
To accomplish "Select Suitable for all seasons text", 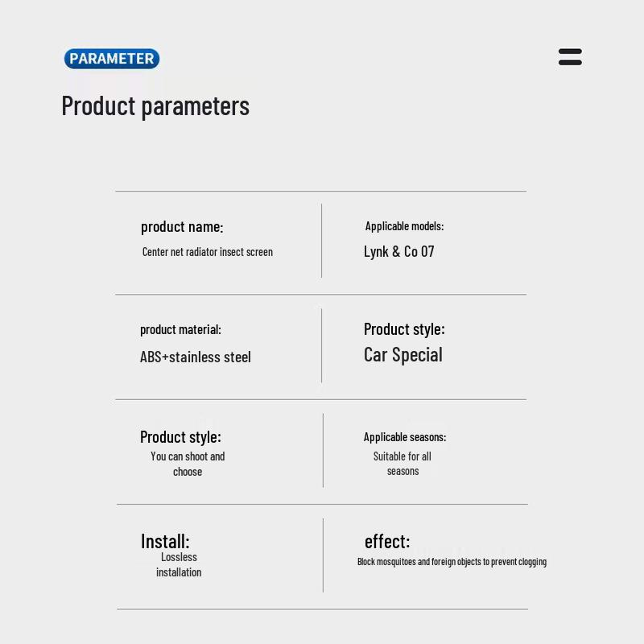I will 402,463.
